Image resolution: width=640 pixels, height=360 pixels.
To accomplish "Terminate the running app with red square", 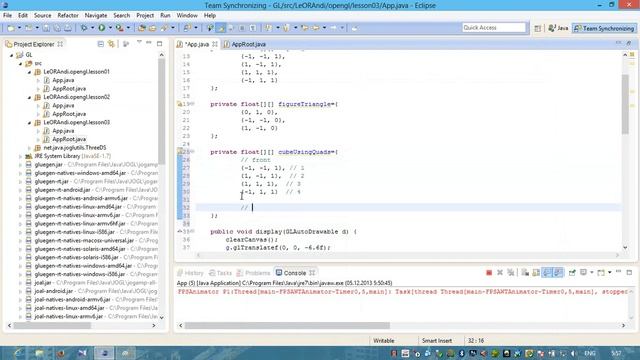I will tap(489, 273).
